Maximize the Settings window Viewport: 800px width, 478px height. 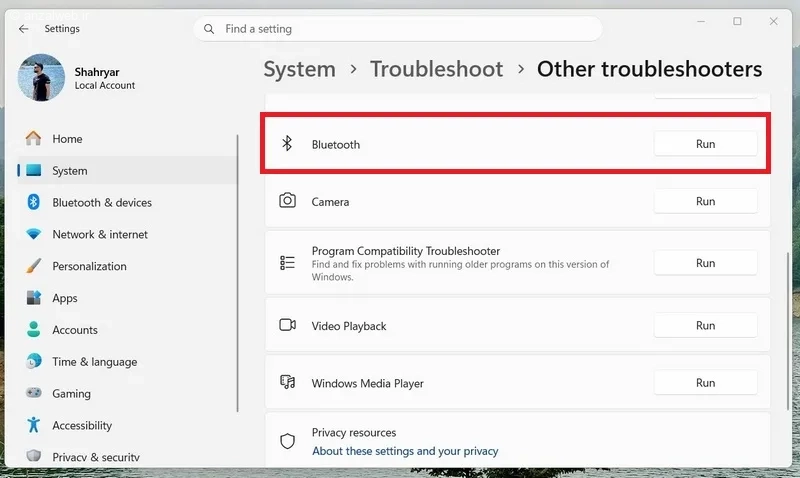pos(737,21)
